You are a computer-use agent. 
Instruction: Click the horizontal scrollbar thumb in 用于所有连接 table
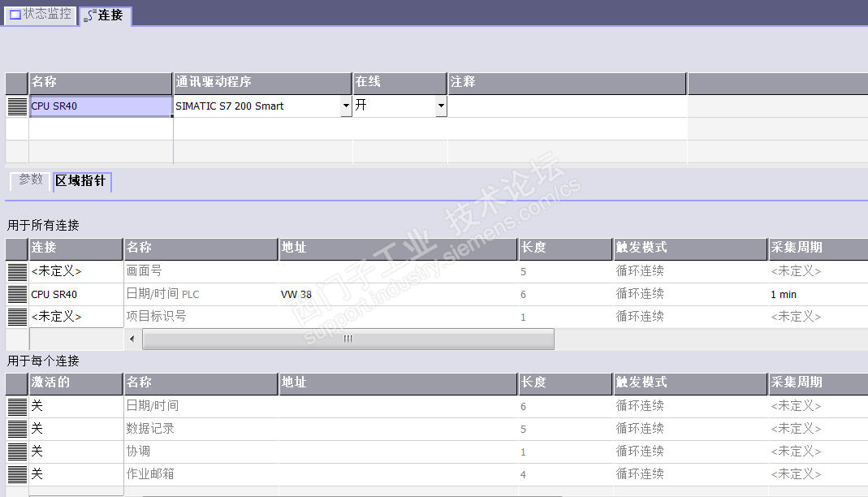(348, 339)
